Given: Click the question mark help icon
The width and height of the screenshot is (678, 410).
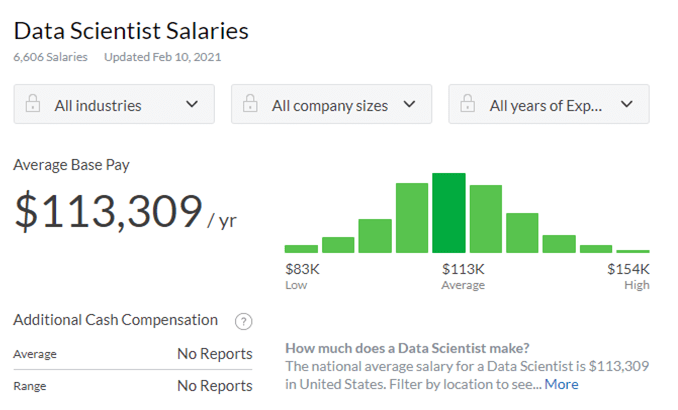Looking at the screenshot, I should [242, 321].
